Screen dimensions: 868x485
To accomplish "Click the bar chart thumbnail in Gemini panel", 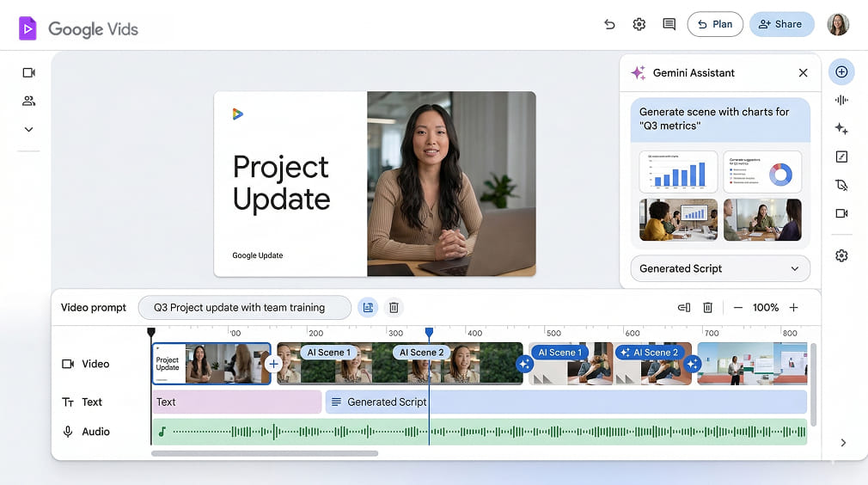I will tap(677, 172).
